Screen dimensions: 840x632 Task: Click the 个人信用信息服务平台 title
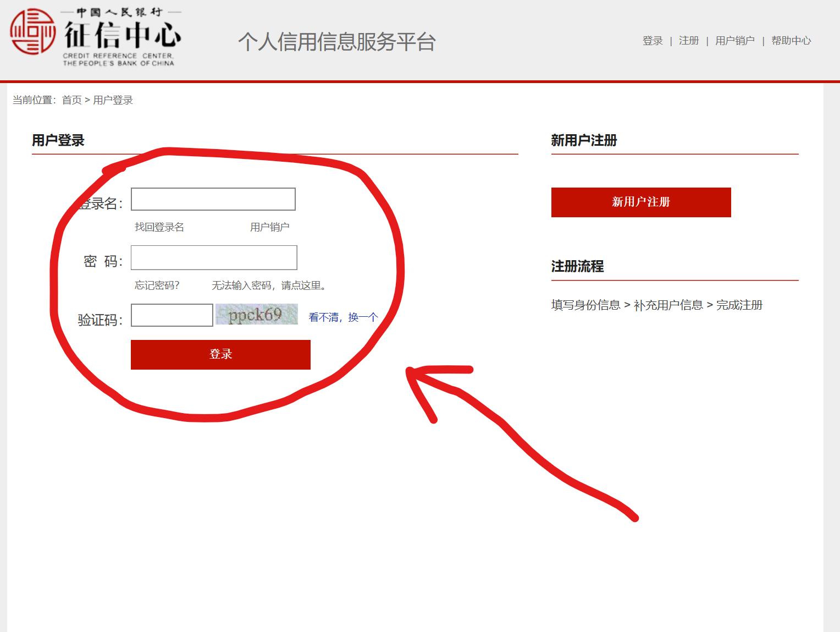(337, 42)
